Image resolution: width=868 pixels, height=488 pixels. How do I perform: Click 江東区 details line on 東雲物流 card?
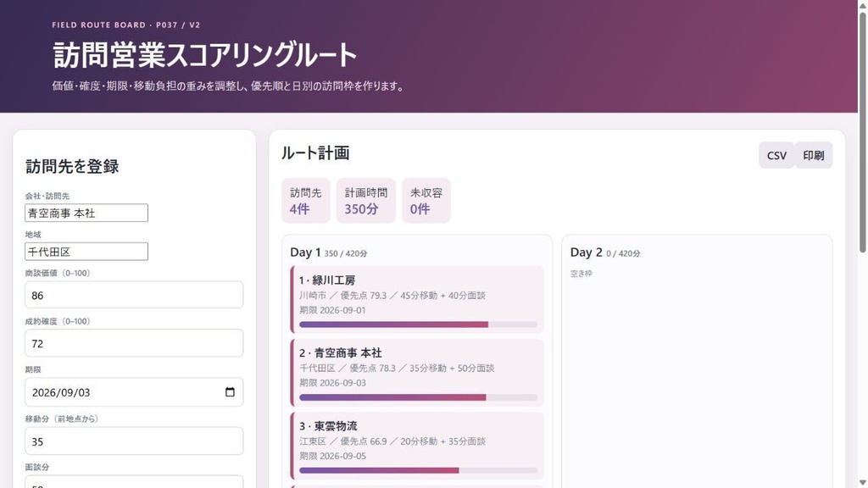[392, 441]
